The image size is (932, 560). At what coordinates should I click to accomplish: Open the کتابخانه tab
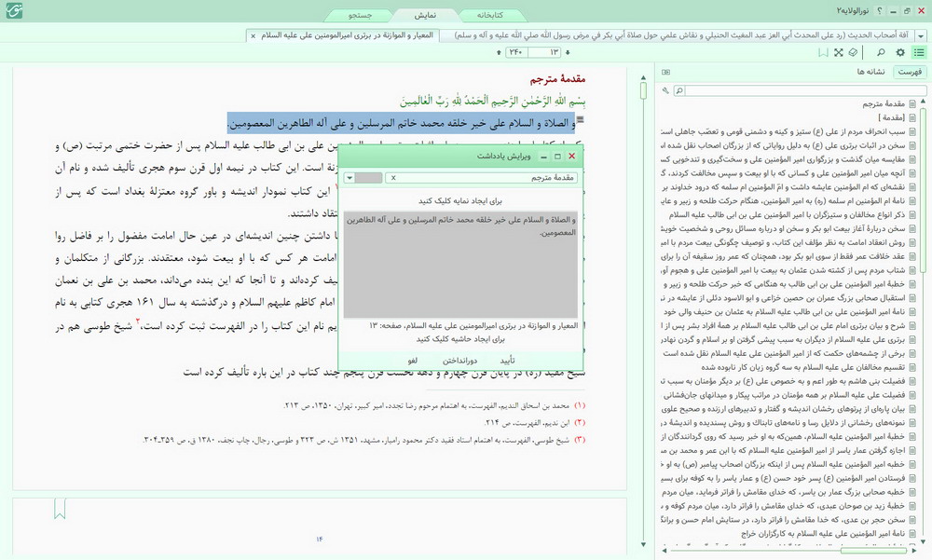click(x=490, y=15)
